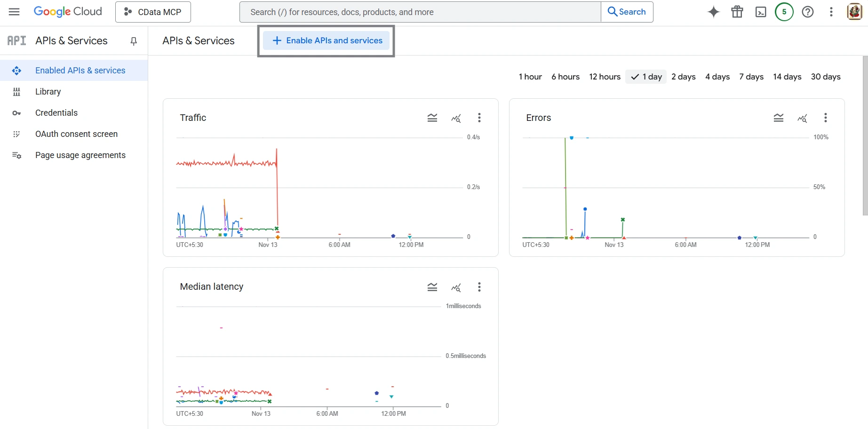Screen dimensions: 868x429
Task: Open the navigation hamburger menu
Action: click(14, 12)
